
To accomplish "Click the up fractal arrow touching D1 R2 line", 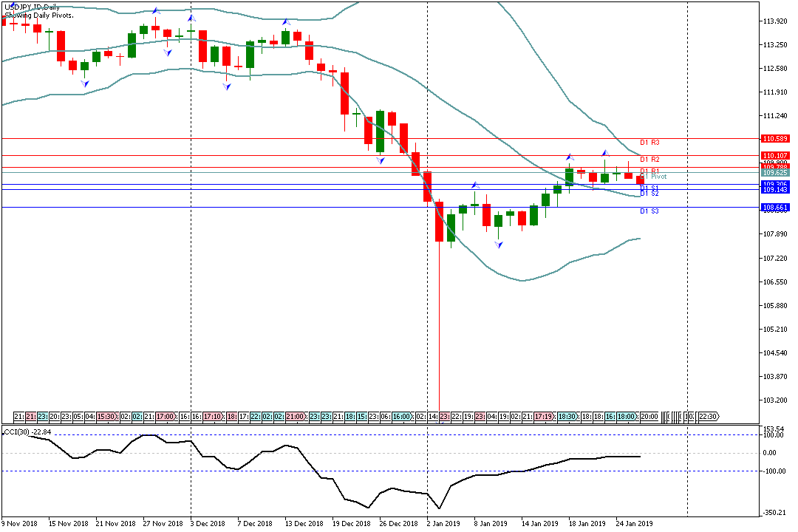I will 569,157.
